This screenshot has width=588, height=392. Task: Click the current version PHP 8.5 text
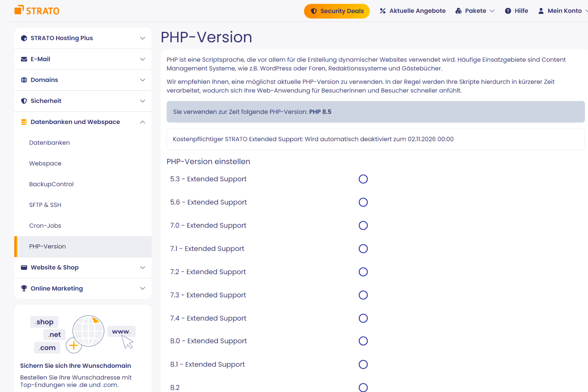coord(320,112)
